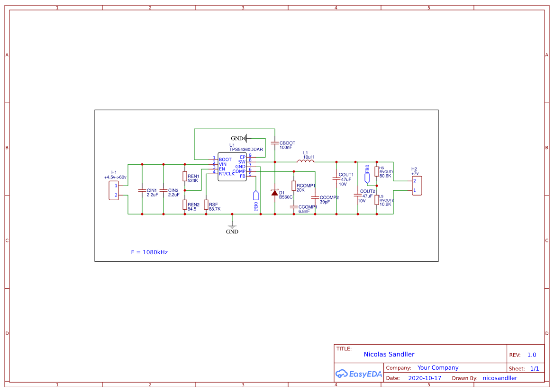554x392 pixels.
Task: Select the FB0 net flag near D1
Action: click(256, 196)
